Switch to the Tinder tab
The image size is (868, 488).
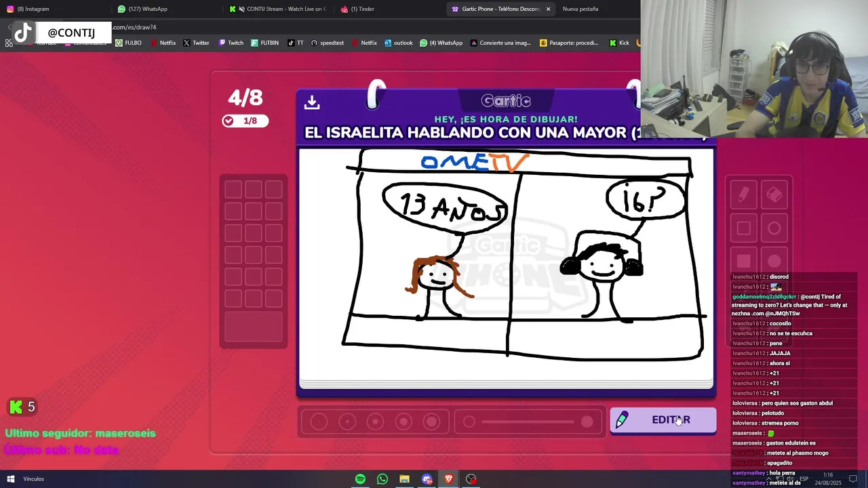[390, 9]
